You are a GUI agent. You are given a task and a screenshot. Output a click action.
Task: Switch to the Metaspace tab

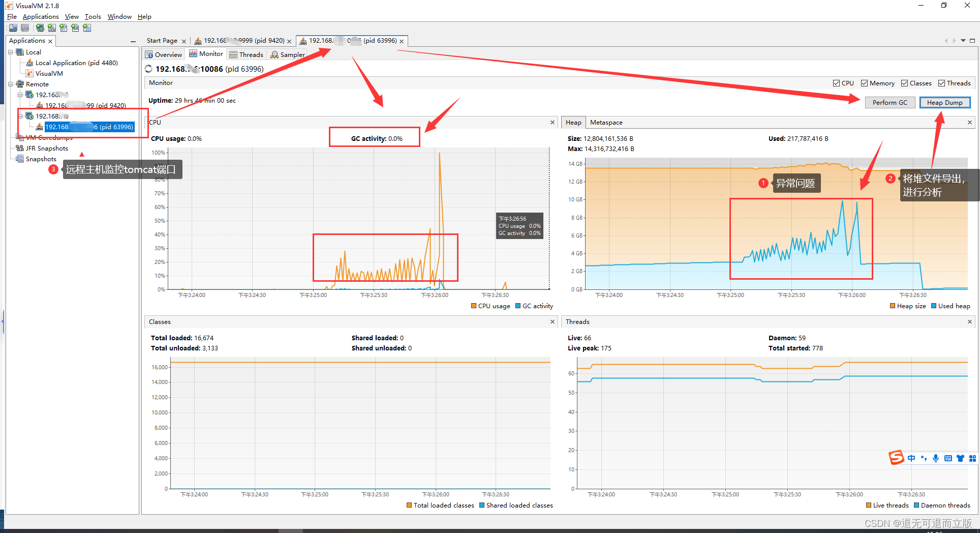tap(606, 123)
